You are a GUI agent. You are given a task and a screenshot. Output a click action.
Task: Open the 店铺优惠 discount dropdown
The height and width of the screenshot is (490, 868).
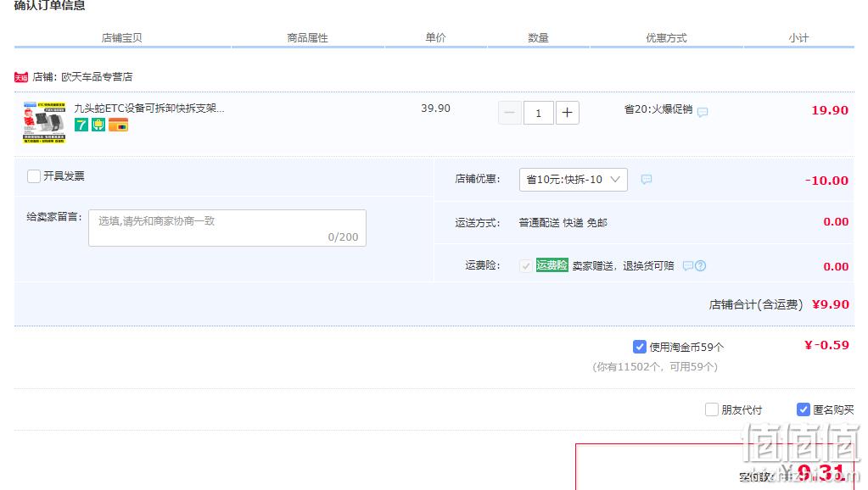(573, 180)
